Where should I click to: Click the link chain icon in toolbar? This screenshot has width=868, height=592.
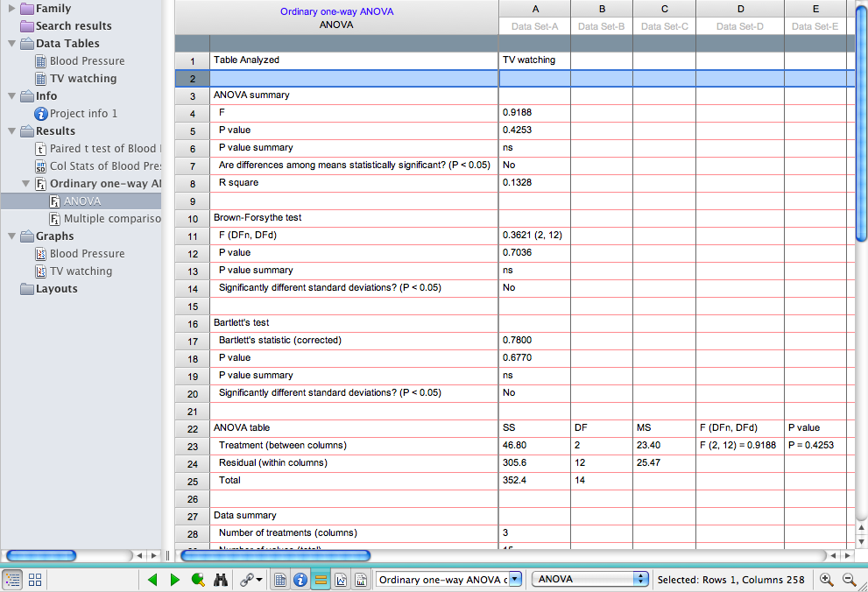coord(250,580)
